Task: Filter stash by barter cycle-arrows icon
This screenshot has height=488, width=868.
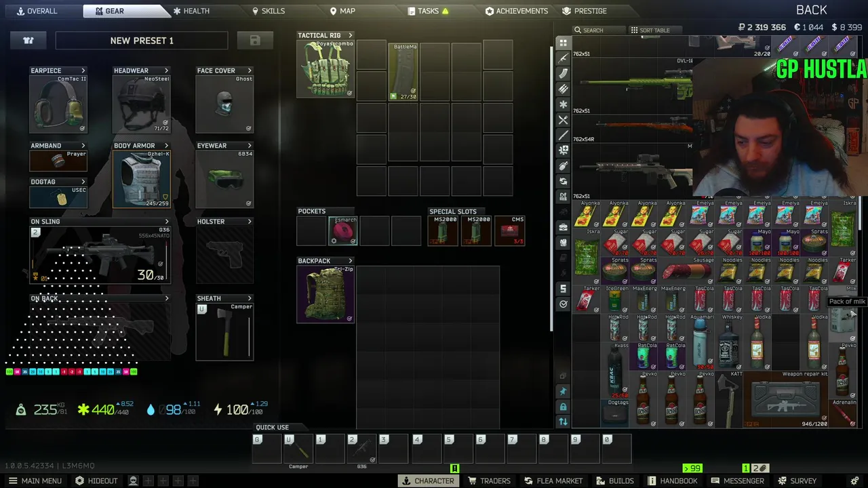Action: click(x=563, y=182)
